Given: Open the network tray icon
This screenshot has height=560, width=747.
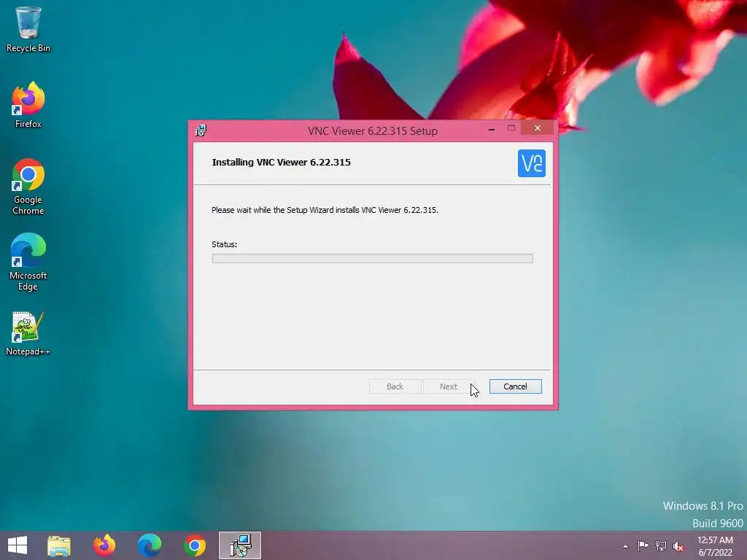Looking at the screenshot, I should [661, 545].
